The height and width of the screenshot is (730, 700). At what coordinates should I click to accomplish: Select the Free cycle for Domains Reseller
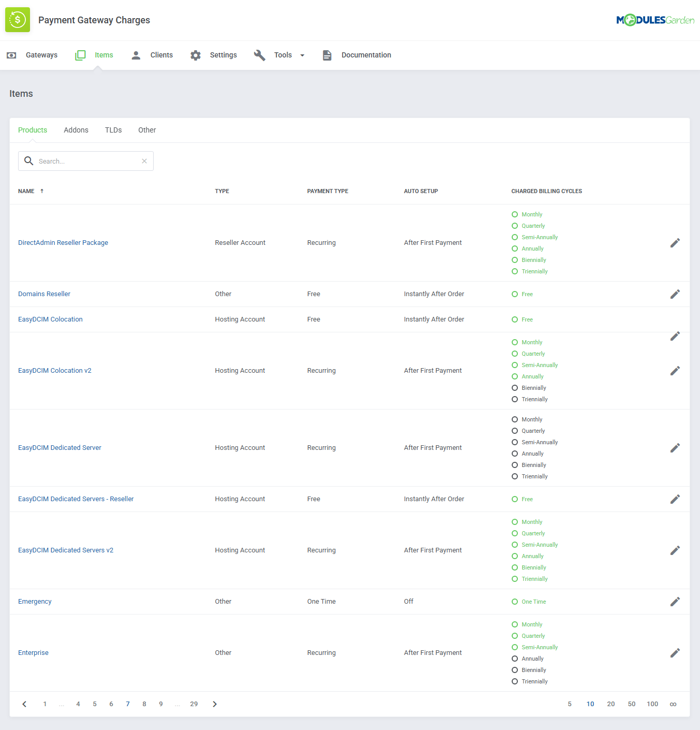515,294
